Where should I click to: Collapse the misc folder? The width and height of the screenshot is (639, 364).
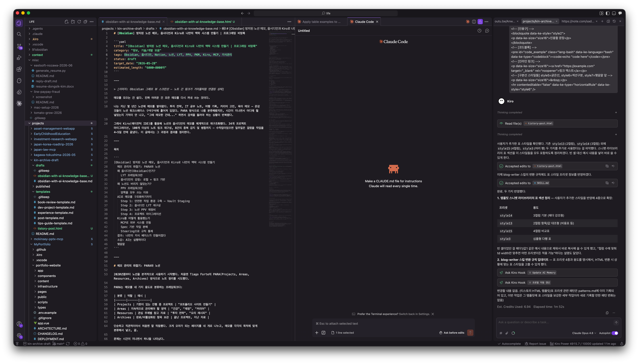click(x=61, y=60)
